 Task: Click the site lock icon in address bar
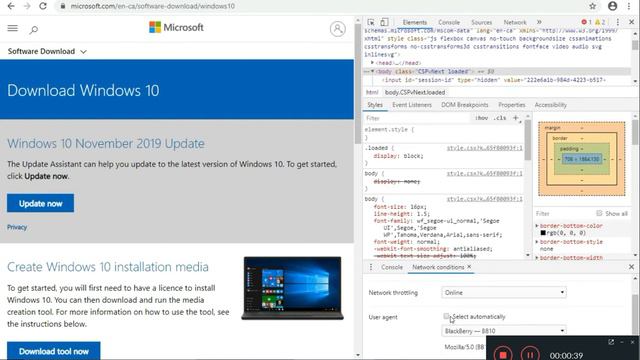[x=62, y=6]
